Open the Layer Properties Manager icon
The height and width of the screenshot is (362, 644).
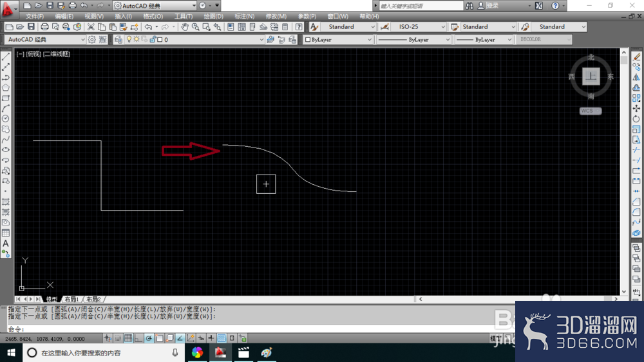tap(118, 39)
